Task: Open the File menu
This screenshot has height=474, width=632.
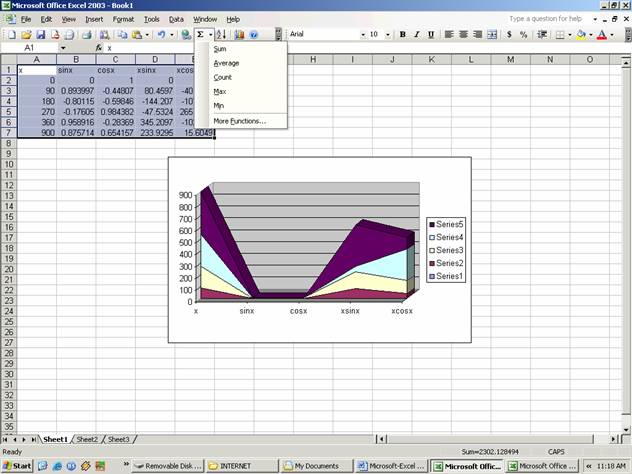Action: [26, 19]
